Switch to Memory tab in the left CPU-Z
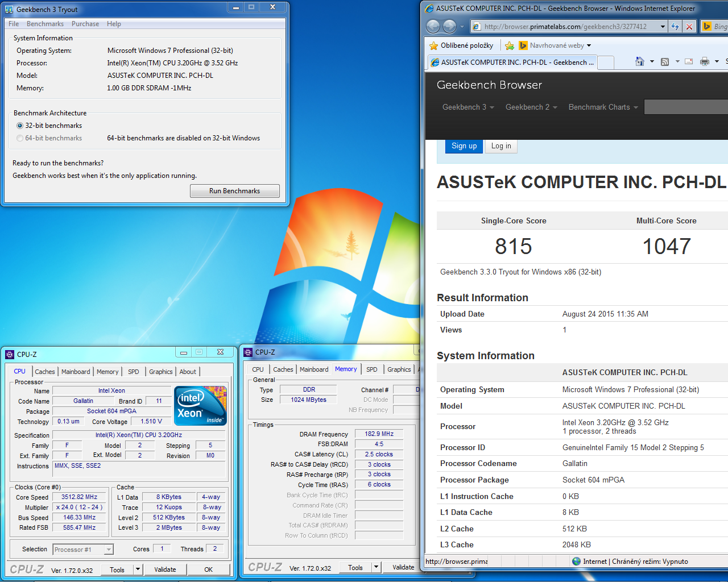This screenshot has height=582, width=728. [x=107, y=372]
